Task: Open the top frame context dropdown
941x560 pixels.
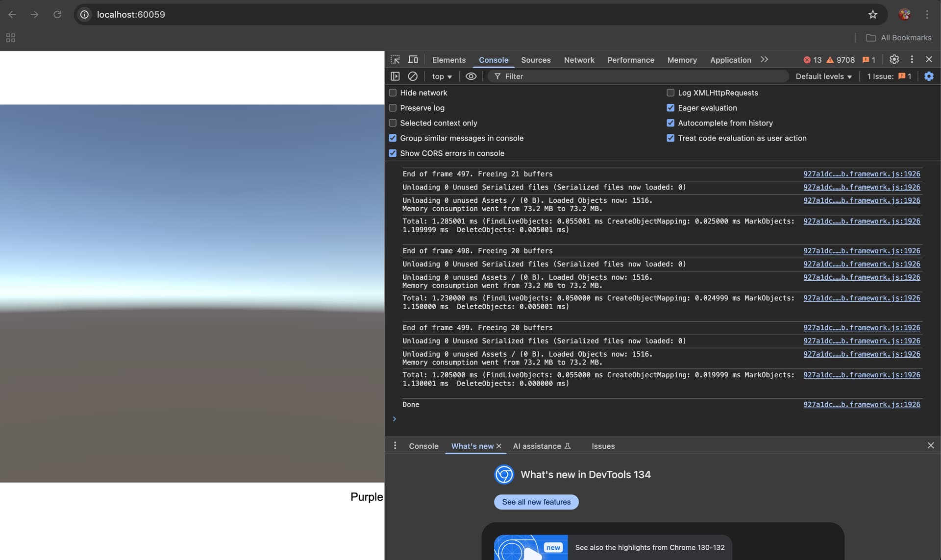Action: (441, 76)
